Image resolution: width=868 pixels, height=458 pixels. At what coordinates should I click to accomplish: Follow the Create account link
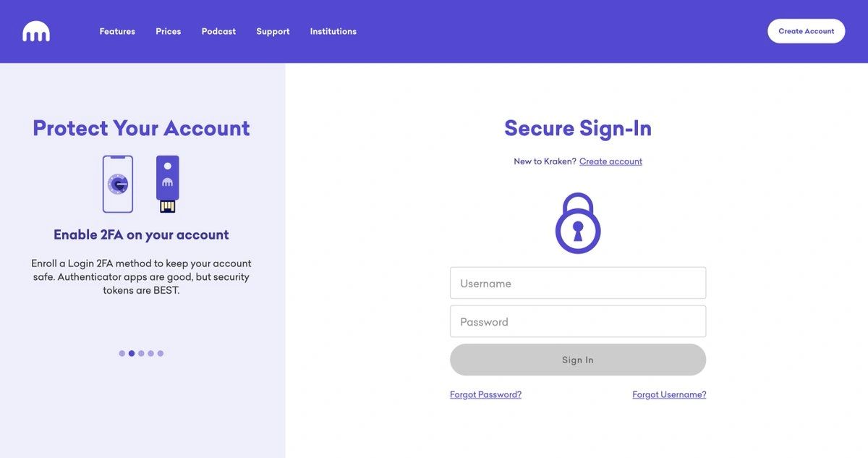[x=610, y=161]
